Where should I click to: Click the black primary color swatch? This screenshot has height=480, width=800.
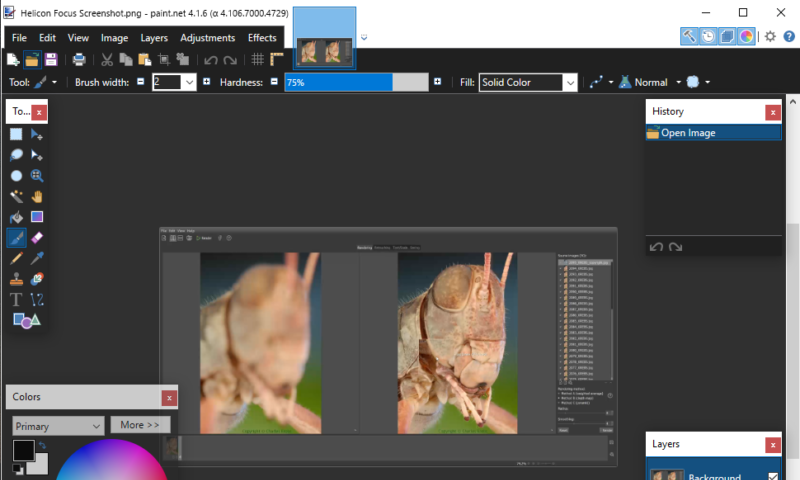23,450
